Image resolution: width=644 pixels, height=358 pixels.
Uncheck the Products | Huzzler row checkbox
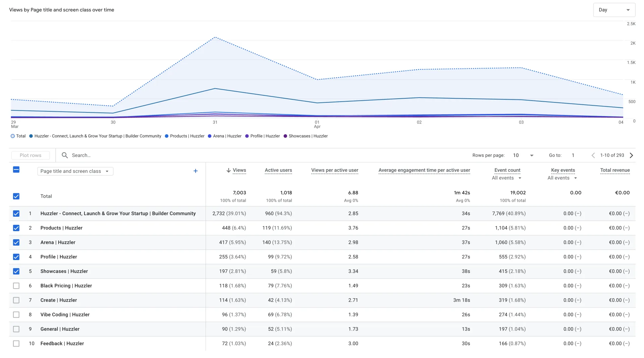(16, 228)
